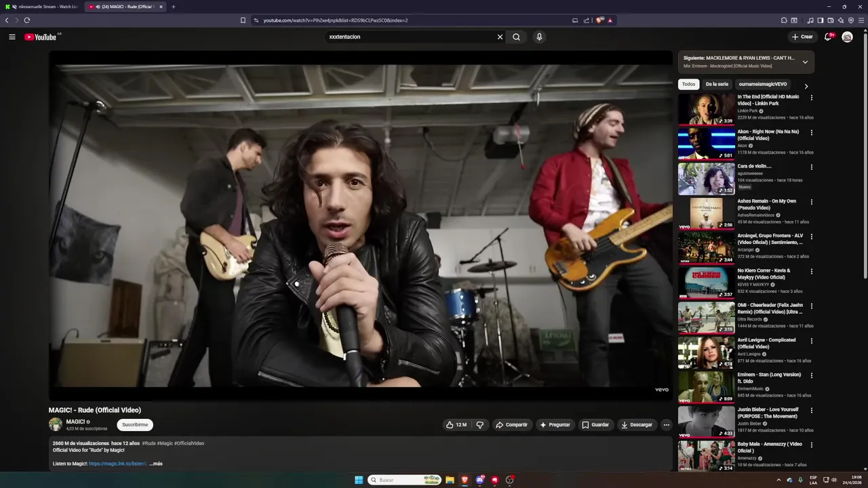Viewport: 868px width, 488px height.
Task: Click the Descargar button
Action: point(637,425)
